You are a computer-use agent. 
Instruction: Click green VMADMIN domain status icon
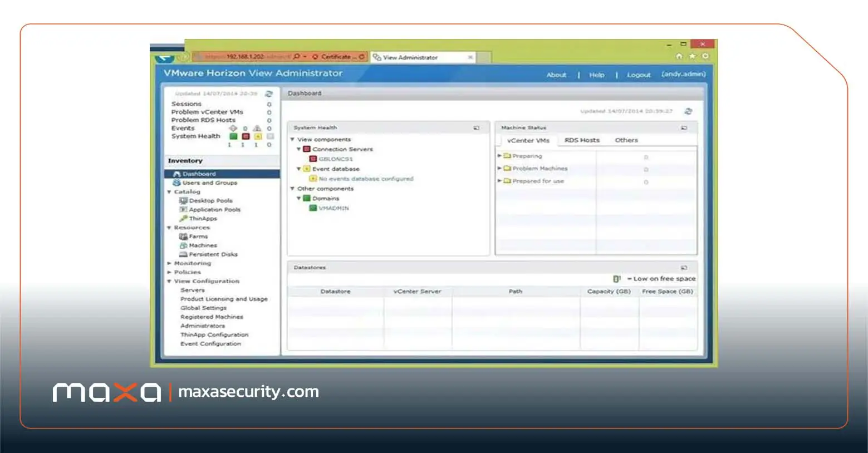(x=313, y=208)
